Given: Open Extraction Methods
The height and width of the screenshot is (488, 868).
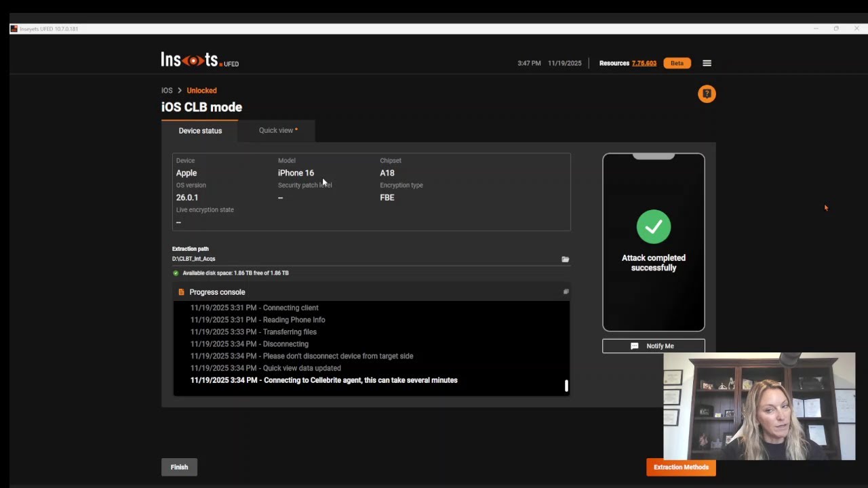Looking at the screenshot, I should click(x=681, y=467).
